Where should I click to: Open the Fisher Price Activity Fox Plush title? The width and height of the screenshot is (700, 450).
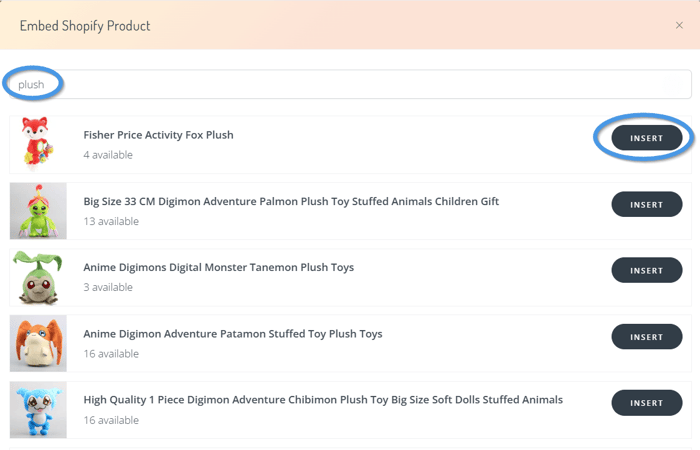(x=158, y=135)
